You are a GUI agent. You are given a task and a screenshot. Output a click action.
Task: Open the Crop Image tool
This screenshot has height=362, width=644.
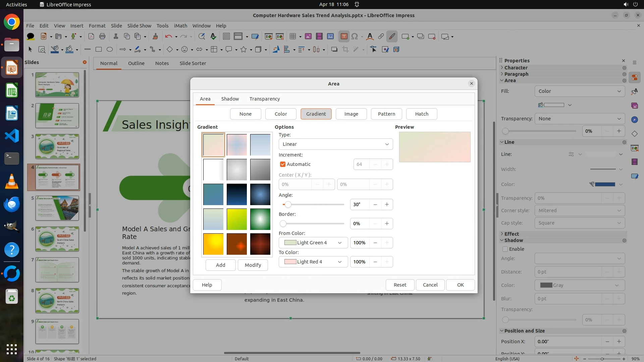pos(345,50)
